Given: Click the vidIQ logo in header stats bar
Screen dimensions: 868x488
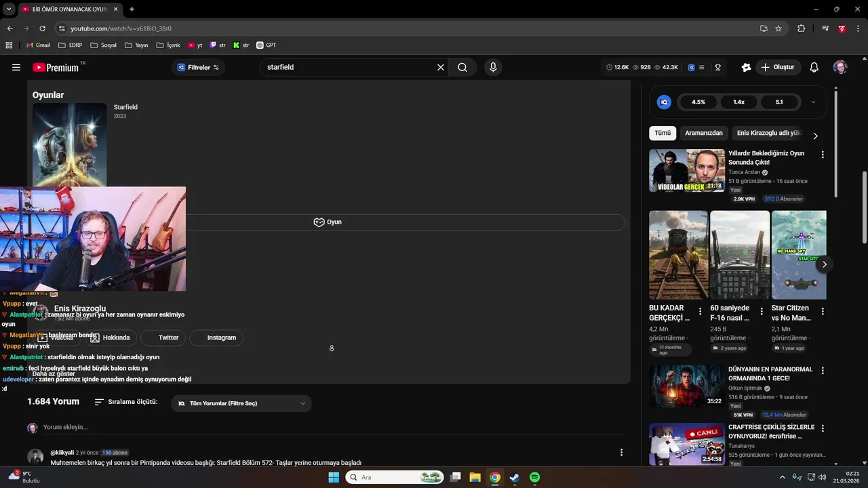Looking at the screenshot, I should (691, 67).
